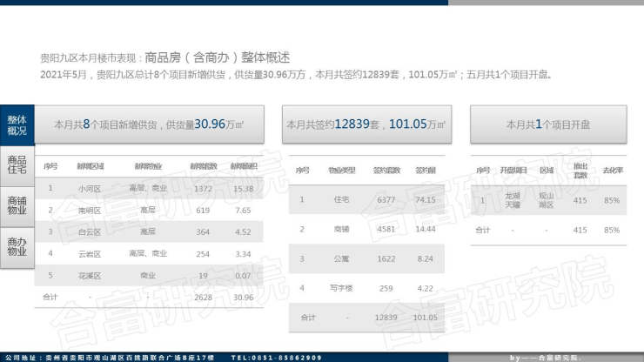Click the value 1372 for 小河区

[203, 189]
